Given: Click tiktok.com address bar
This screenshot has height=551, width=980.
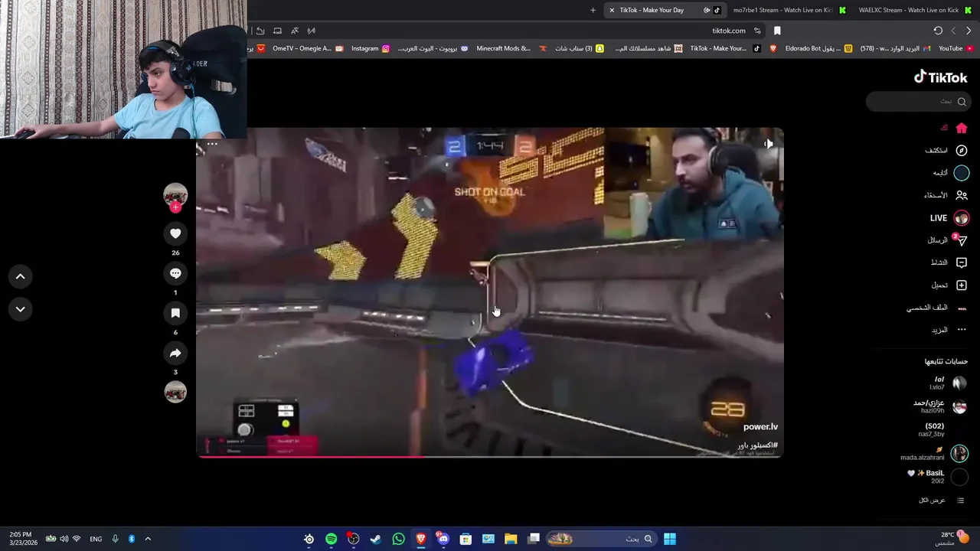Looking at the screenshot, I should 728,31.
